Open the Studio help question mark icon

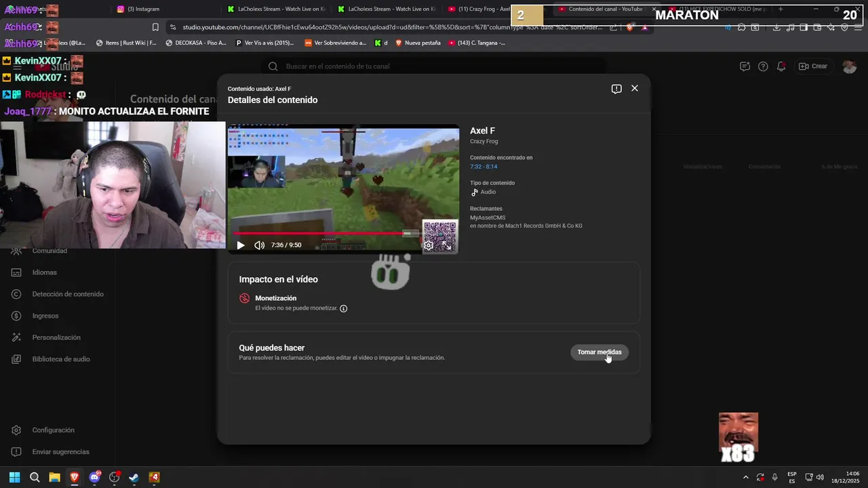763,66
